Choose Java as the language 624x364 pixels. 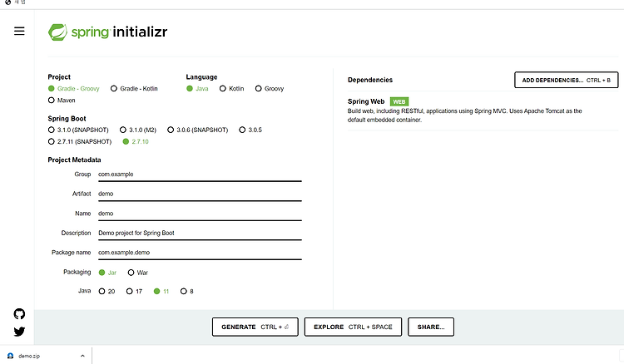pos(197,89)
